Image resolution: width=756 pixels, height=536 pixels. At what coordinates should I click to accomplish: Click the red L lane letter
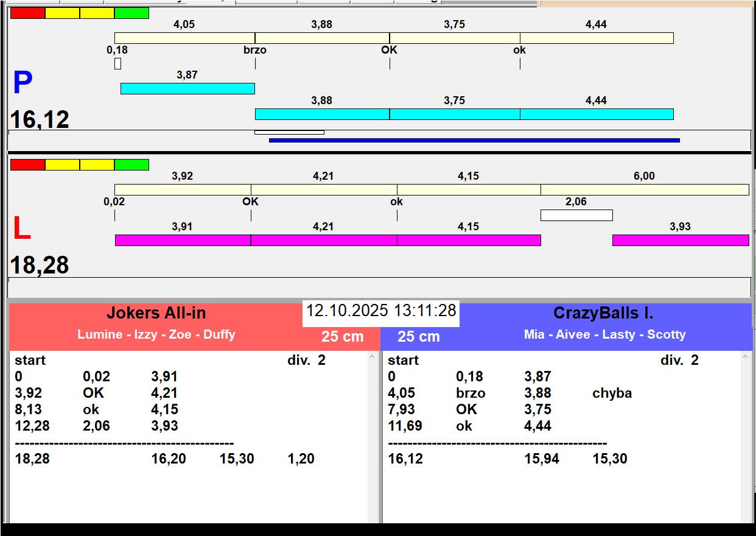[x=21, y=229]
